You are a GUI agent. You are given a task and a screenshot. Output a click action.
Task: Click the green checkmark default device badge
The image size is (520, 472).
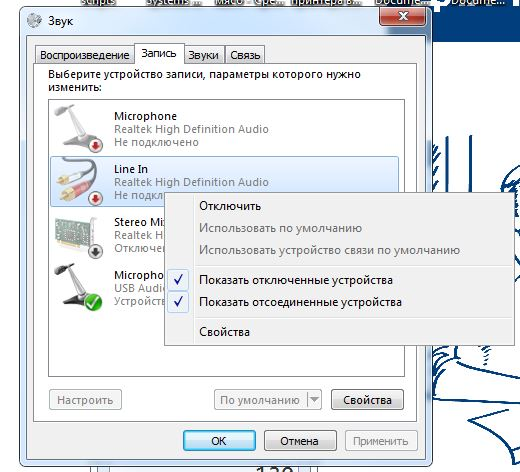[x=93, y=302]
